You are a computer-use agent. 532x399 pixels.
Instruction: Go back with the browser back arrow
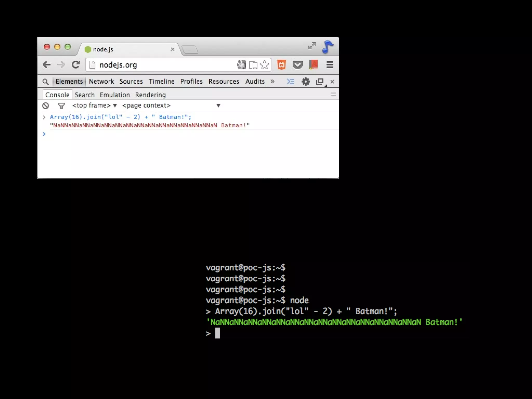tap(47, 65)
